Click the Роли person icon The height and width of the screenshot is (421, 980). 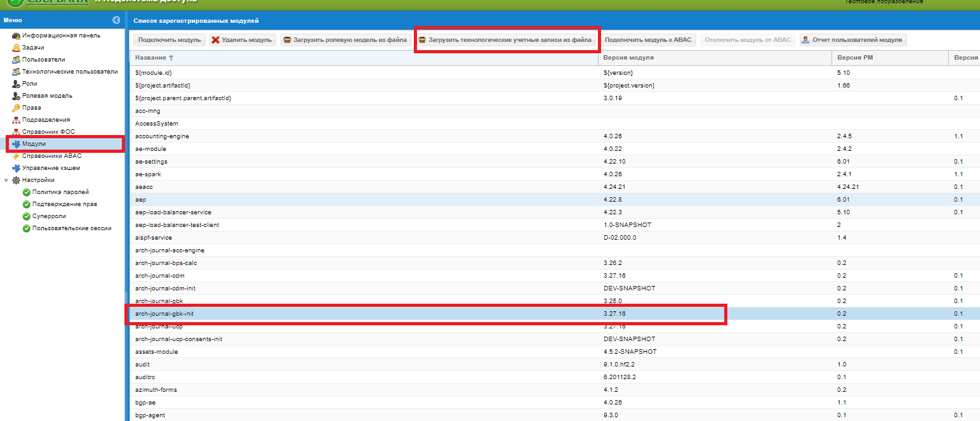click(x=17, y=84)
